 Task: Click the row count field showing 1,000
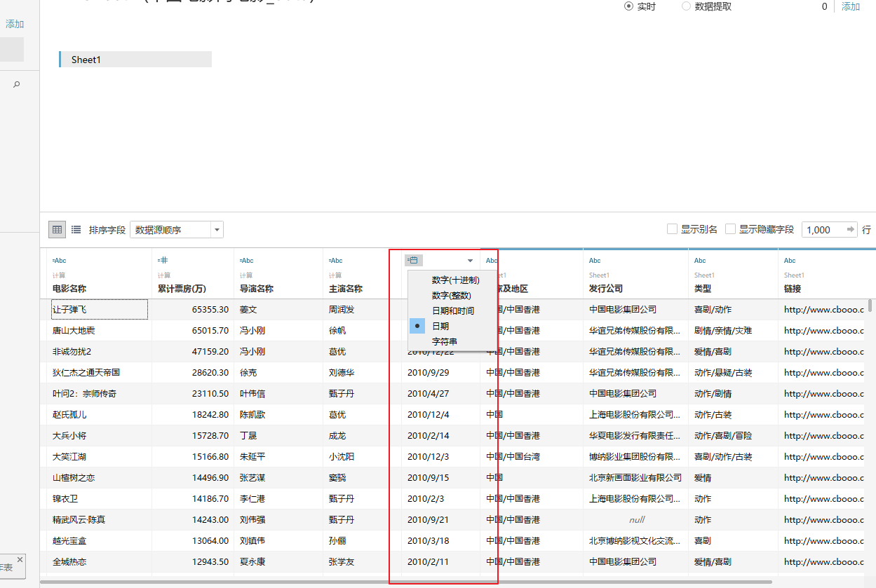(823, 229)
